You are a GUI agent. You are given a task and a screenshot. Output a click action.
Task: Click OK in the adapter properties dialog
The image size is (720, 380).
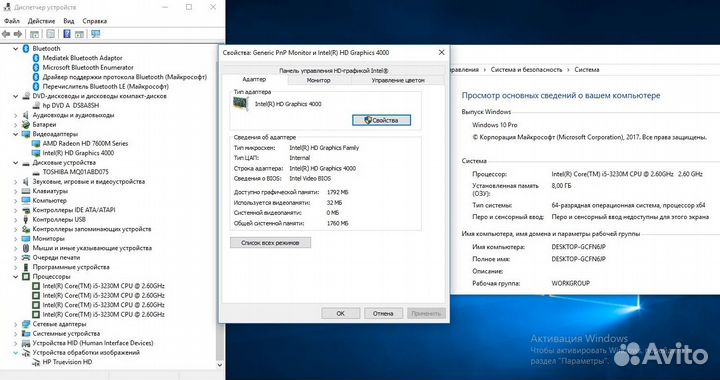341,313
